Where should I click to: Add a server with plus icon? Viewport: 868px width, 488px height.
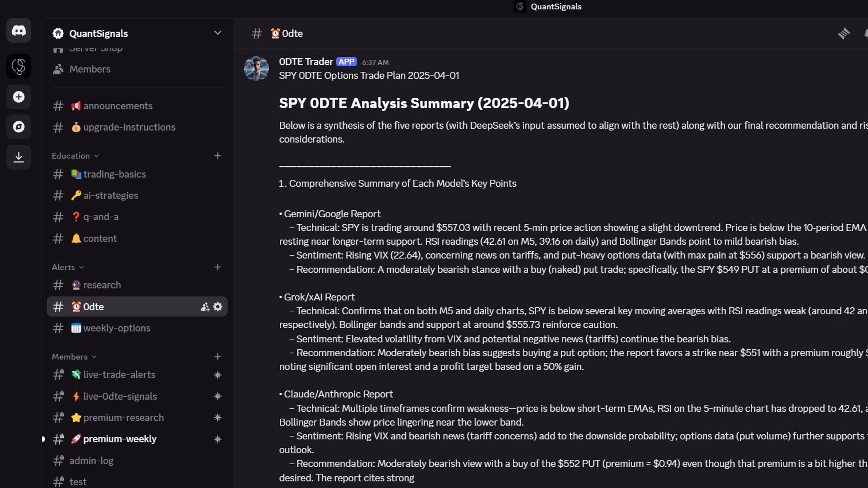[19, 97]
